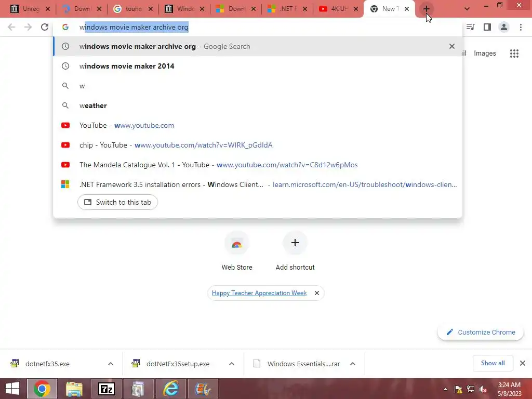This screenshot has width=532, height=399.
Task: Open the Happy Teacher Appreciation Week link
Action: click(259, 293)
